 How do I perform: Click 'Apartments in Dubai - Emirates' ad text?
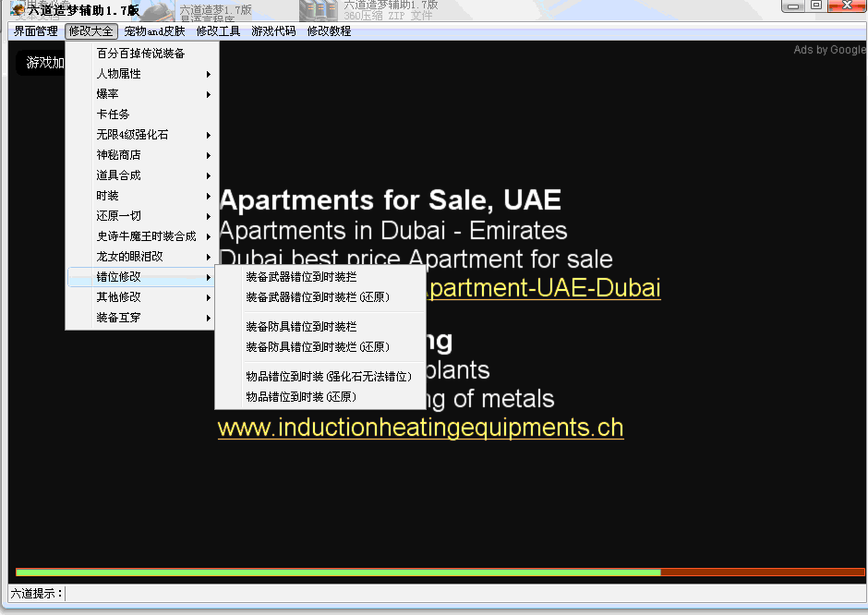393,231
